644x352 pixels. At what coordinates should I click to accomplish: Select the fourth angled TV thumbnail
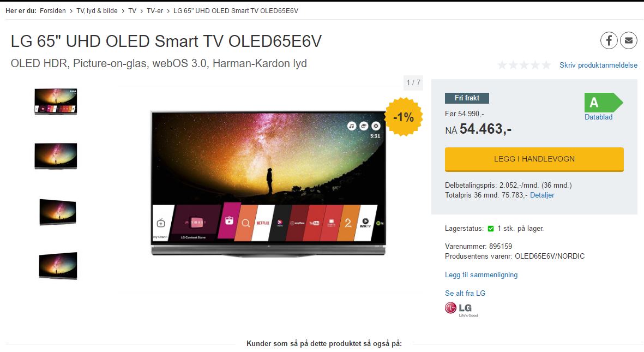58,266
